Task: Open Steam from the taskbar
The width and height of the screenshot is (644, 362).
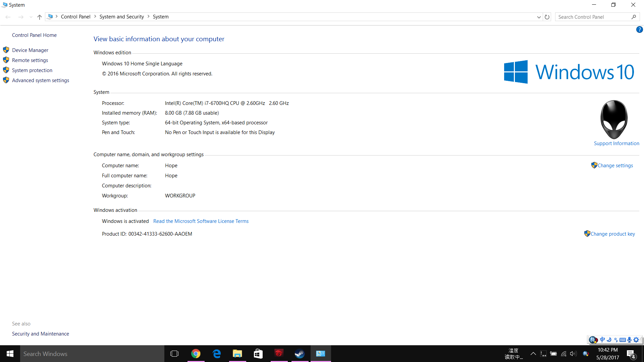Action: coord(300,354)
